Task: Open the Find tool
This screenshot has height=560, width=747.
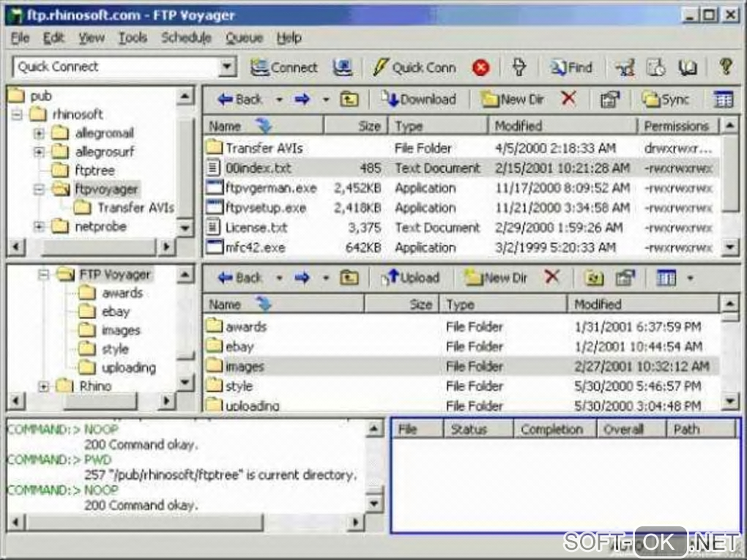Action: pyautogui.click(x=571, y=67)
